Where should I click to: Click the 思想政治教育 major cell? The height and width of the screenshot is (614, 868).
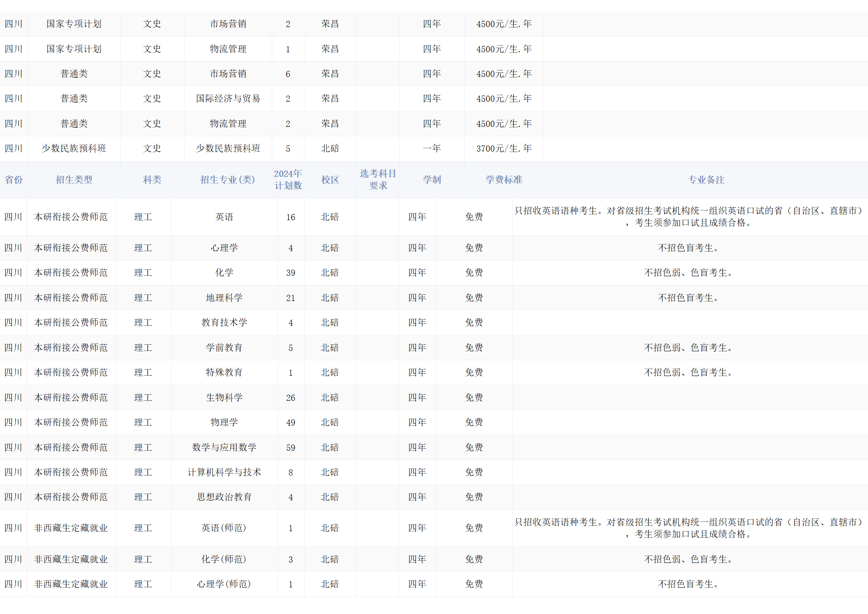tap(224, 497)
